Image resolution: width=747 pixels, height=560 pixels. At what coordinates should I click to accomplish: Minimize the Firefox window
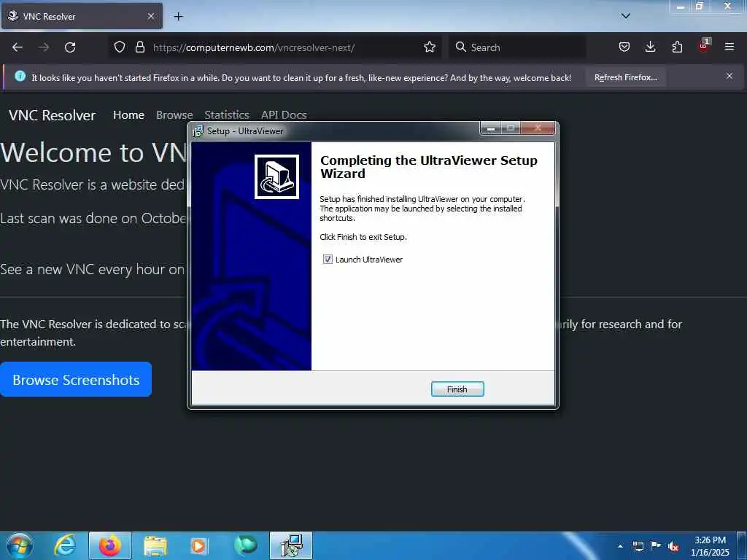pyautogui.click(x=681, y=7)
